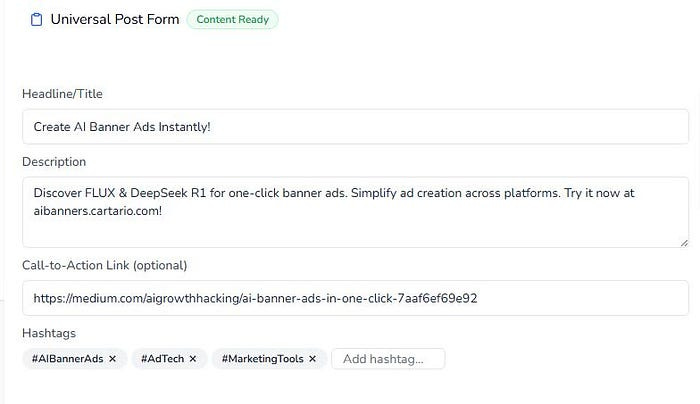Select the #AdTech tag label
Viewport: 700px width, 404px height.
pyautogui.click(x=162, y=358)
